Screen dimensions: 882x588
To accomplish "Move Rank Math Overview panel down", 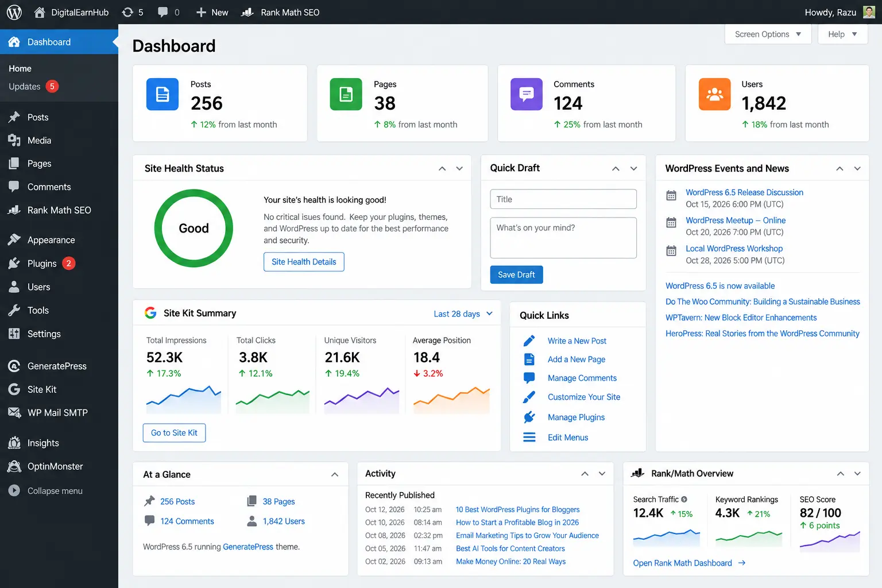I will click(857, 474).
